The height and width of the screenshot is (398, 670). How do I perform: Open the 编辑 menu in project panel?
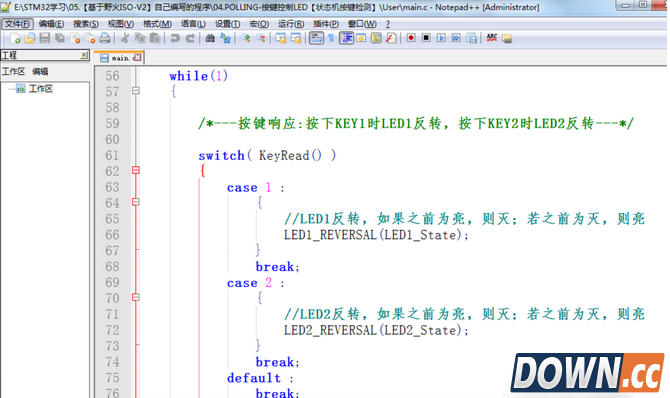(40, 71)
